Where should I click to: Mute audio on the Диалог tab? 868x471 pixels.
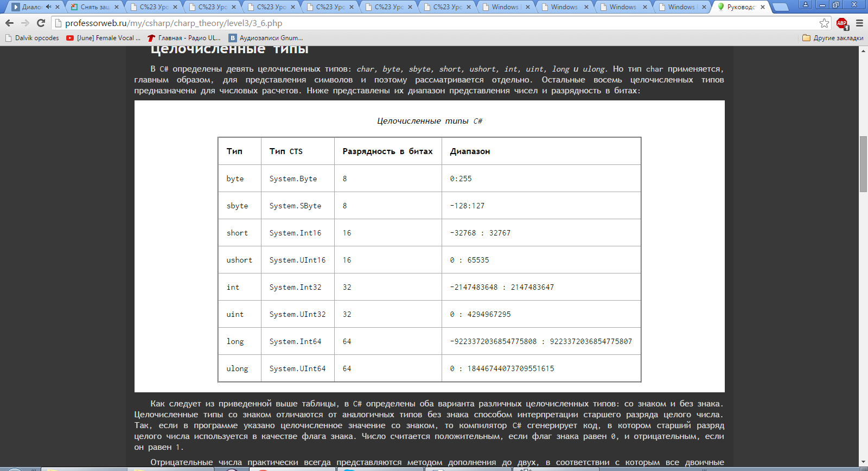(x=48, y=7)
